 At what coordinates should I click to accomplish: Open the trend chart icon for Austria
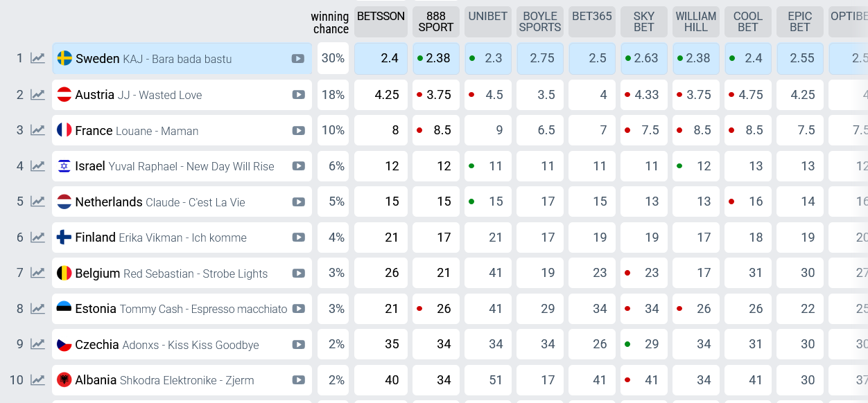click(x=37, y=94)
